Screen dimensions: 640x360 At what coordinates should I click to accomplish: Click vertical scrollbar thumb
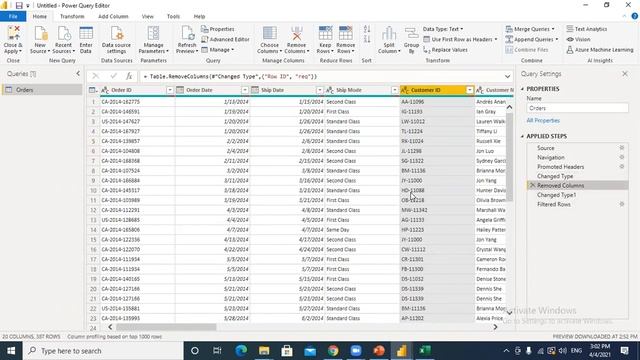[x=509, y=156]
